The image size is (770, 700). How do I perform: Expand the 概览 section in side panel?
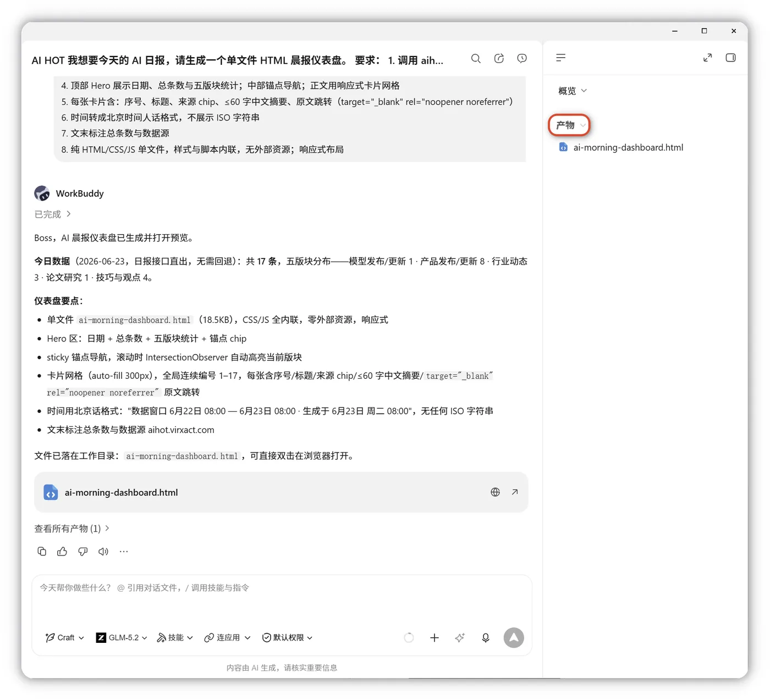[573, 91]
